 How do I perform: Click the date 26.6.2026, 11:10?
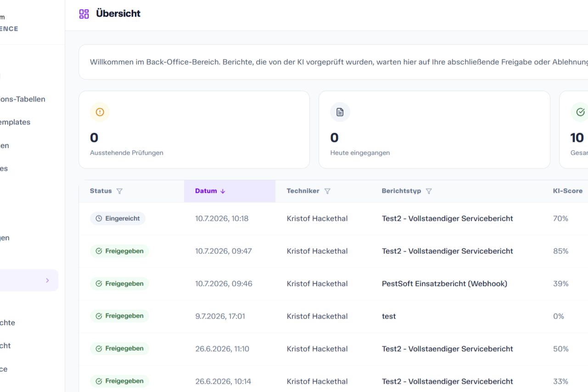point(222,349)
